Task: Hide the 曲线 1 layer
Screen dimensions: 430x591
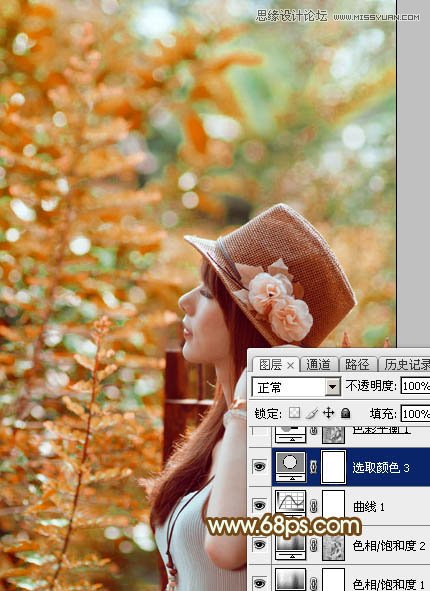Action: (260, 505)
